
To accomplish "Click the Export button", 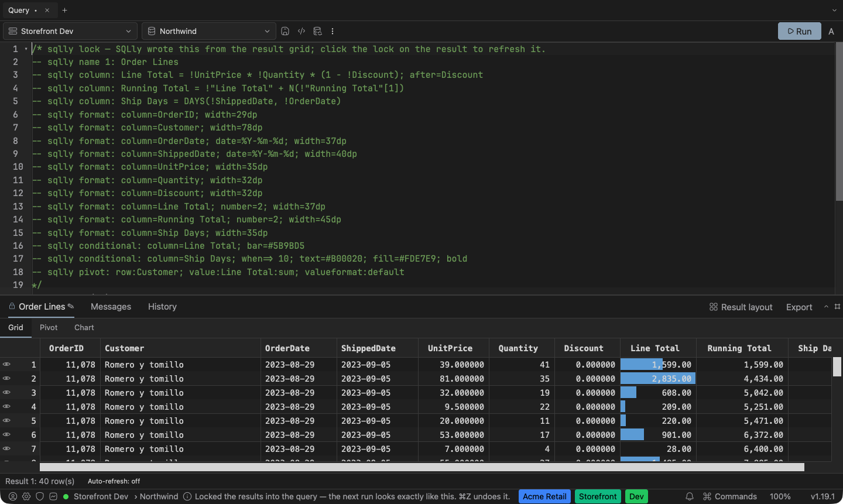I will (799, 307).
